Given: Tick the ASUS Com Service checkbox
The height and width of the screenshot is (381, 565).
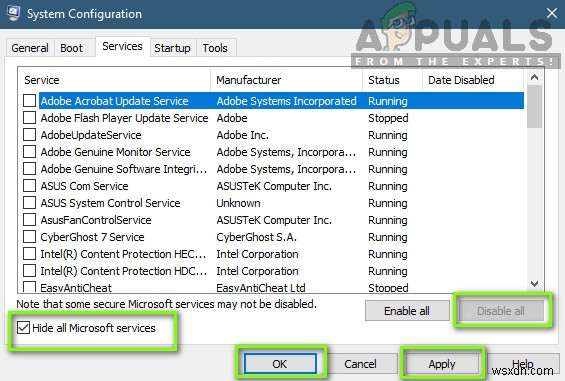Looking at the screenshot, I should tap(29, 186).
